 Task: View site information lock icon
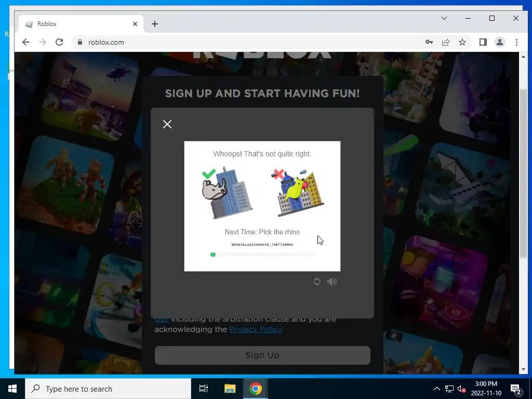(80, 42)
